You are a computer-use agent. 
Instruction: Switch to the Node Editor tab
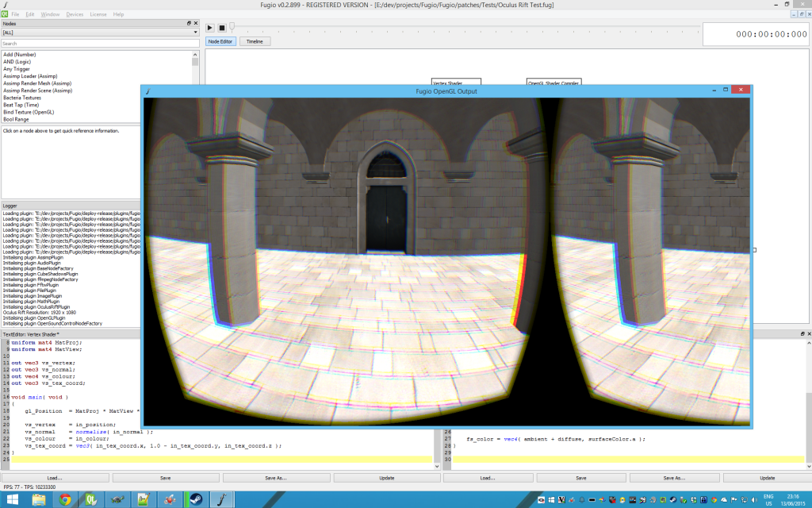(221, 40)
